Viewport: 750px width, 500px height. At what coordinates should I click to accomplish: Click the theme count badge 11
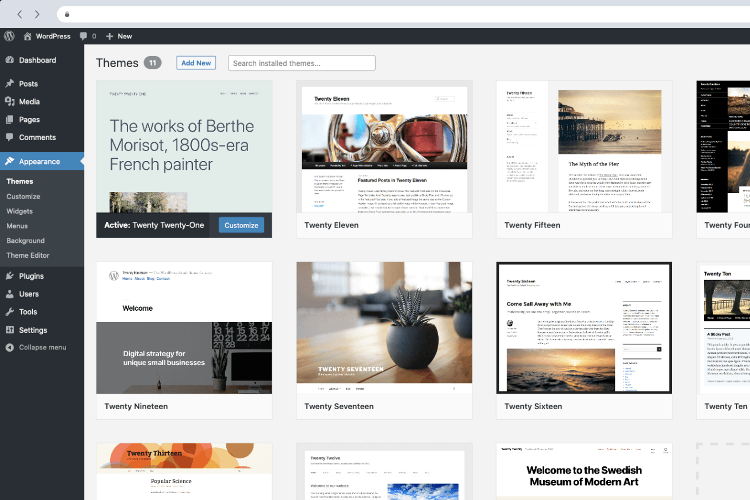pyautogui.click(x=153, y=63)
